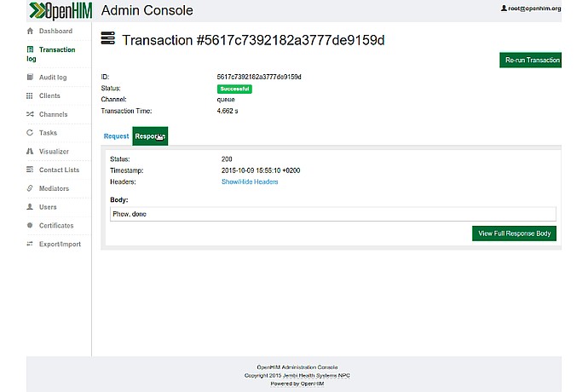Click the Audit log book icon
Image resolution: width=588 pixels, height=392 pixels.
pos(30,78)
